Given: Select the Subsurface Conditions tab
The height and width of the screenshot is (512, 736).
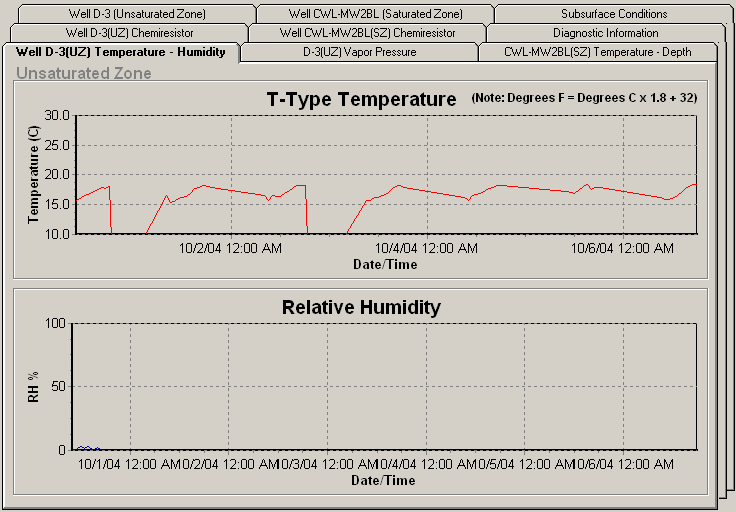Looking at the screenshot, I should 614,14.
